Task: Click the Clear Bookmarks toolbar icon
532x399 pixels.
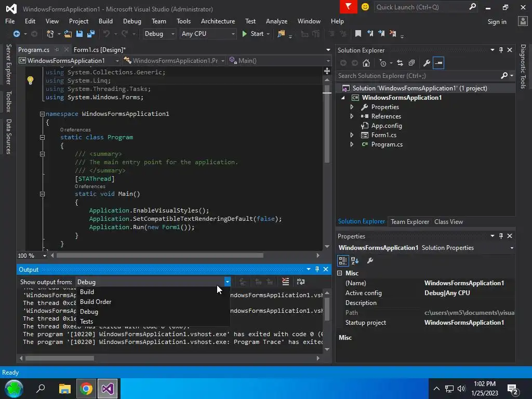Action: tap(393, 33)
